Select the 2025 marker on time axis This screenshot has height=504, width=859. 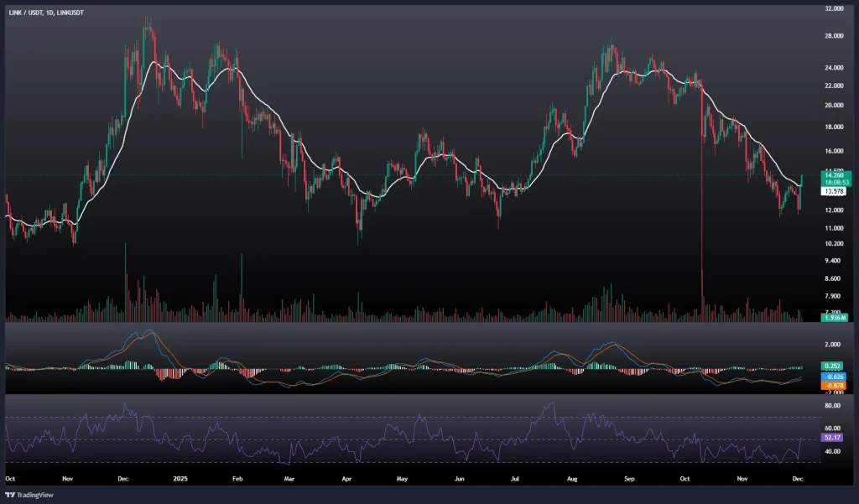[180, 479]
